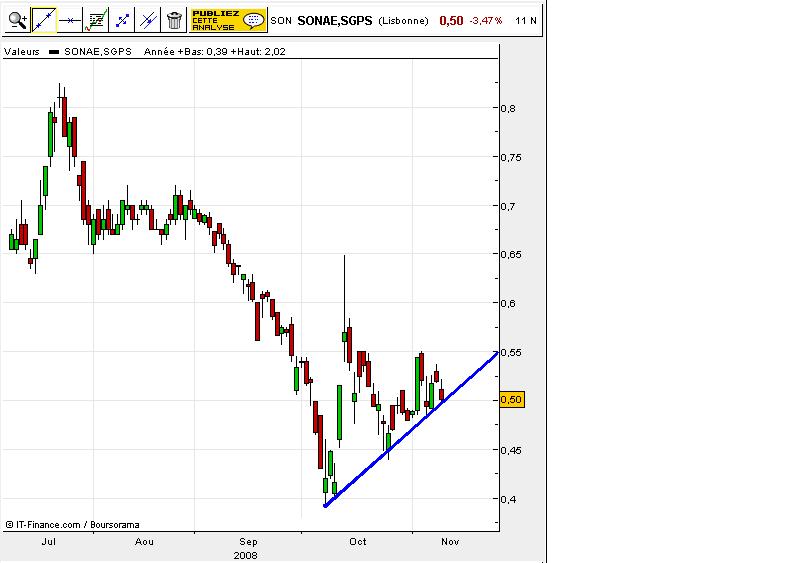Click the IT-Finance.com / Boursorama credit

coord(72,525)
